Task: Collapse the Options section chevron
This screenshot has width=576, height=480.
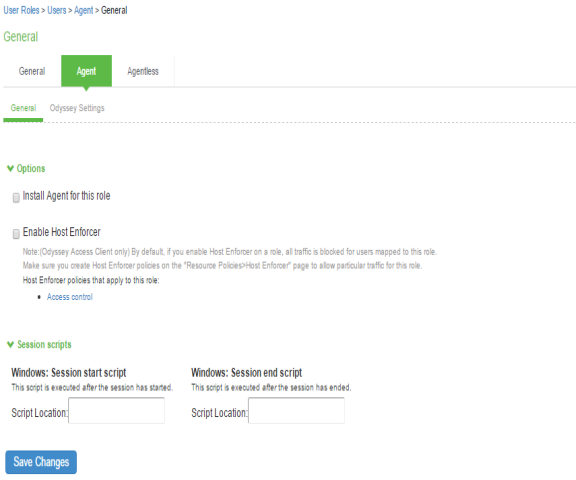Action: (10, 169)
